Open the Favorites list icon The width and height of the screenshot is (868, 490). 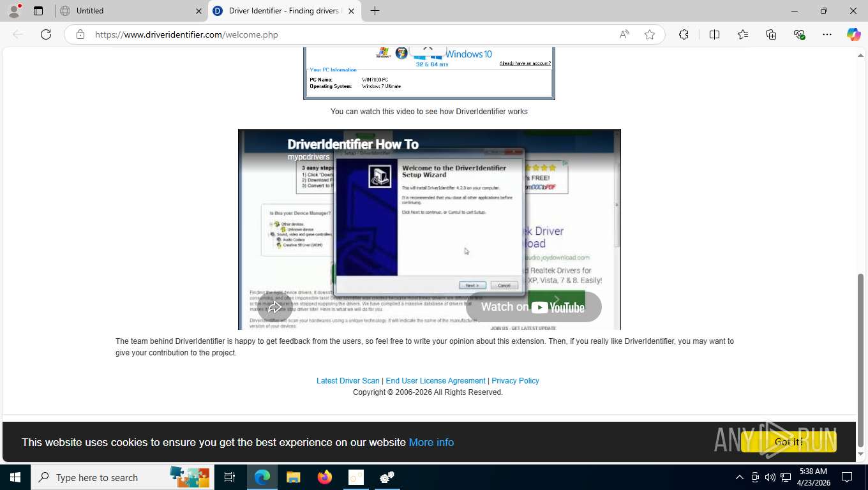coord(743,34)
